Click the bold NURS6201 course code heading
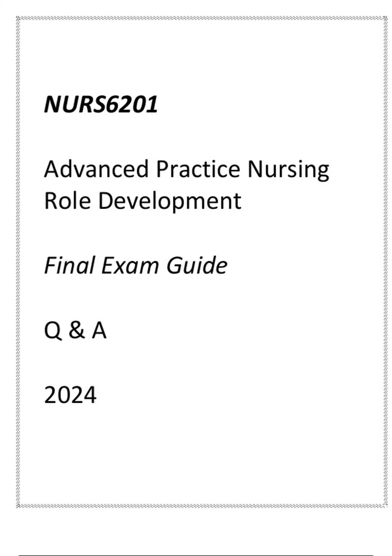Screen dimensions: 392x556 tap(101, 105)
